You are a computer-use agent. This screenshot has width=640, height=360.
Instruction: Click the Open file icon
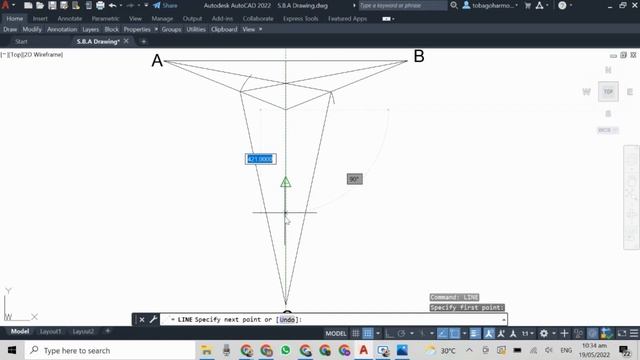pos(40,5)
